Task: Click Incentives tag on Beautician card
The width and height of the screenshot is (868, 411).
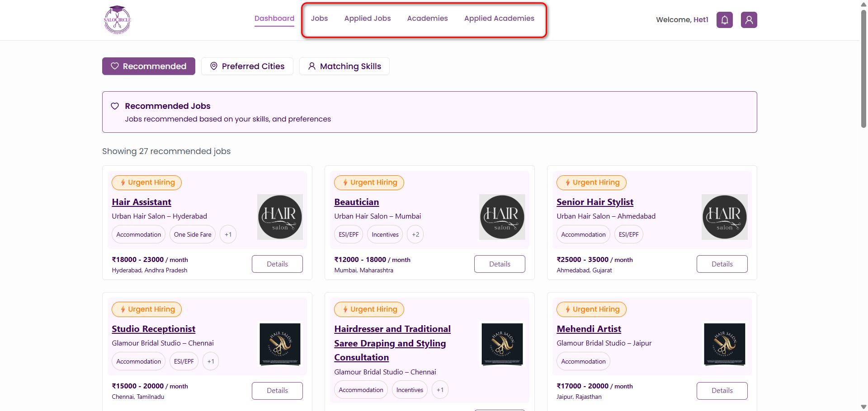Action: point(385,234)
